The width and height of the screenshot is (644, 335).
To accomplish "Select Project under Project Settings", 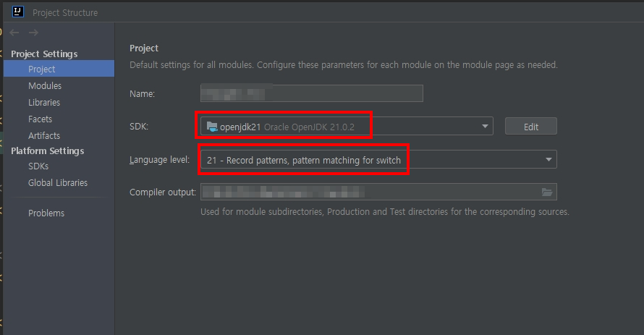I will click(x=59, y=69).
